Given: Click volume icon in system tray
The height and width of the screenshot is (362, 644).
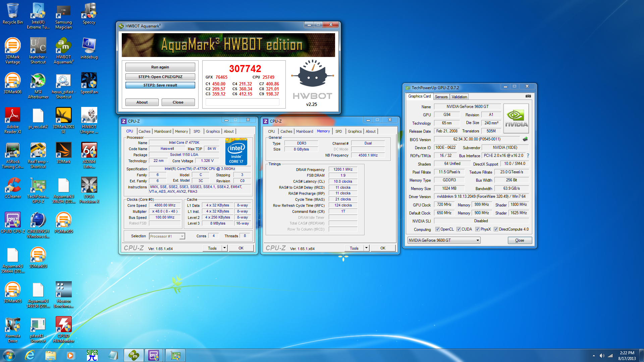Looking at the screenshot, I should click(x=602, y=356).
